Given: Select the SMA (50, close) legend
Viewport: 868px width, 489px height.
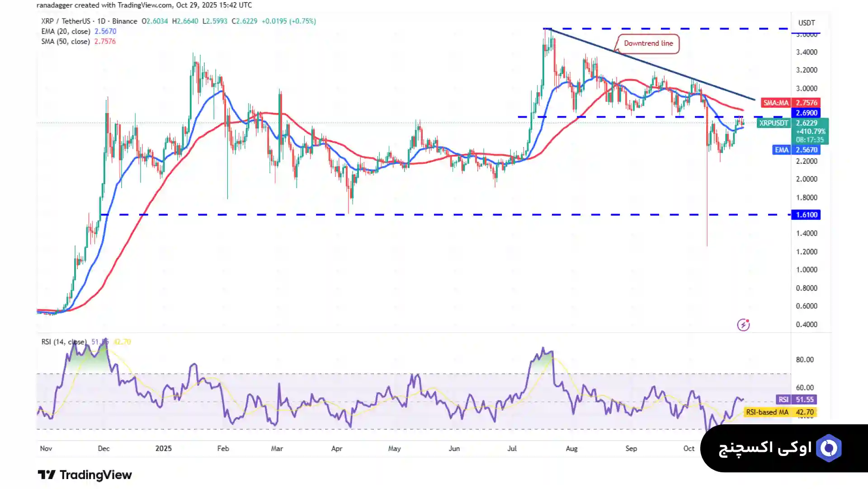Looking at the screenshot, I should click(66, 41).
